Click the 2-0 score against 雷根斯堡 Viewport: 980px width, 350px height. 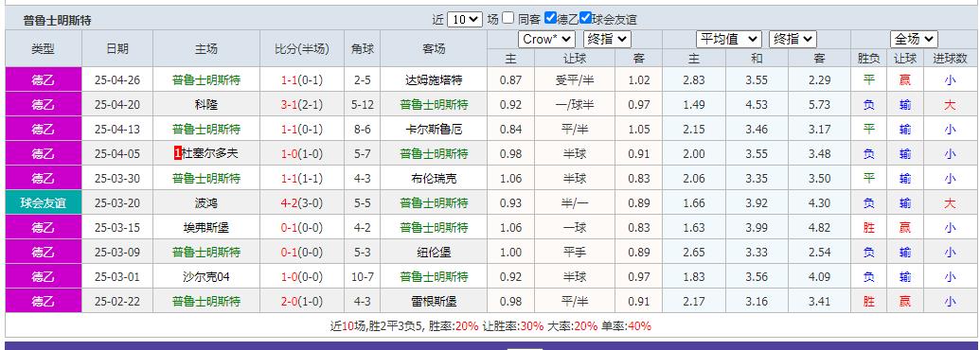tap(289, 302)
